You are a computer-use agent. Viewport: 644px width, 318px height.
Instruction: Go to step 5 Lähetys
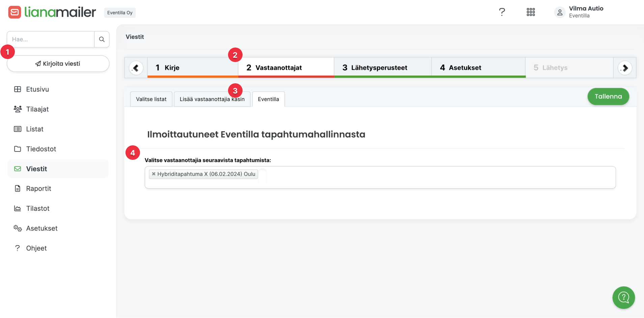click(x=569, y=68)
